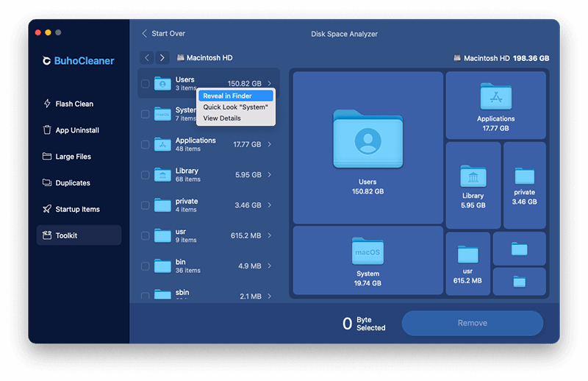Choose Quick Look "System" menu item
Image resolution: width=588 pixels, height=381 pixels.
(236, 107)
